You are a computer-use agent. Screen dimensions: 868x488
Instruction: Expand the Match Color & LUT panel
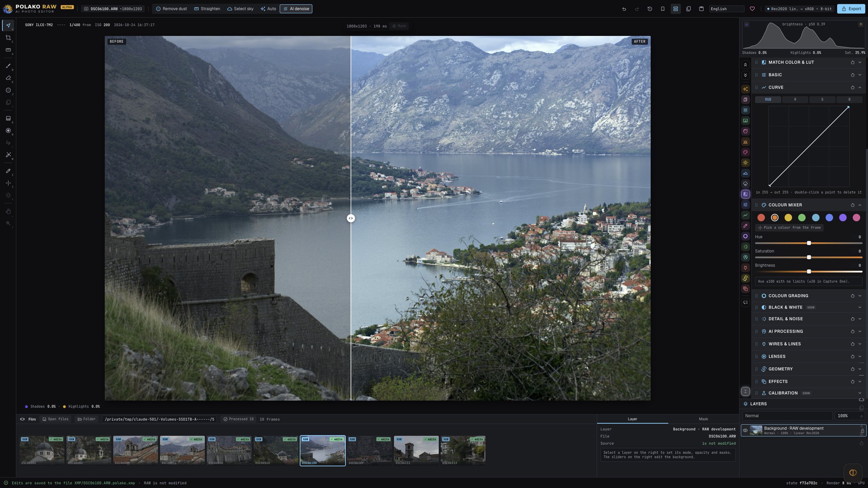pos(860,62)
